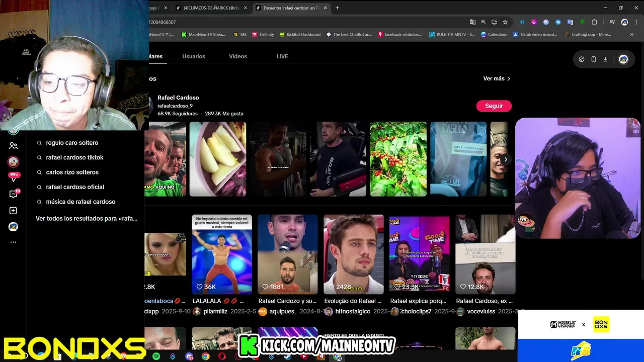This screenshot has height=362, width=644.
Task: Open the Tiktok video downl... bookmark
Action: [535, 35]
